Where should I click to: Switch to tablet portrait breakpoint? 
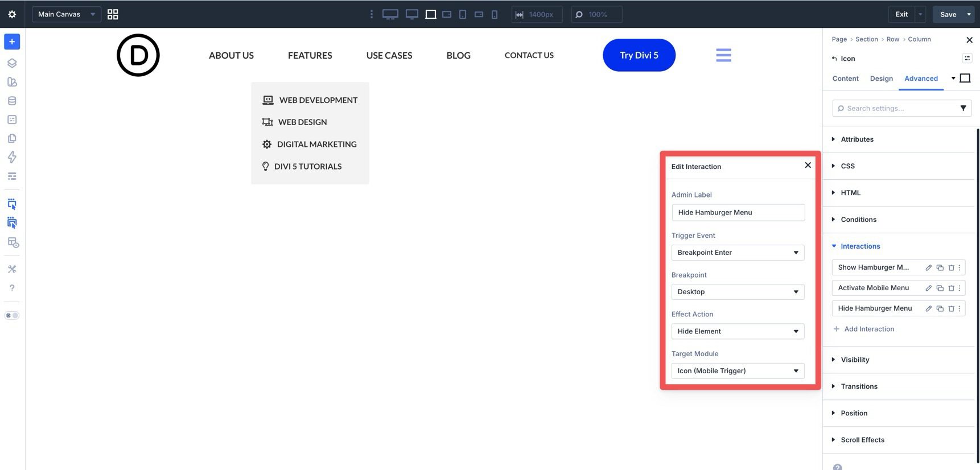463,14
